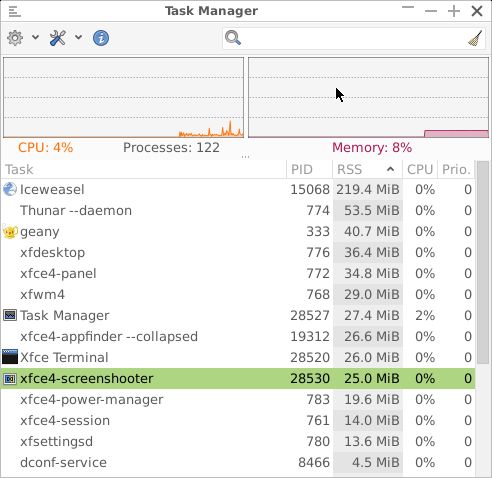Open the blue information icon
Screen dimensions: 492x478
tap(101, 38)
